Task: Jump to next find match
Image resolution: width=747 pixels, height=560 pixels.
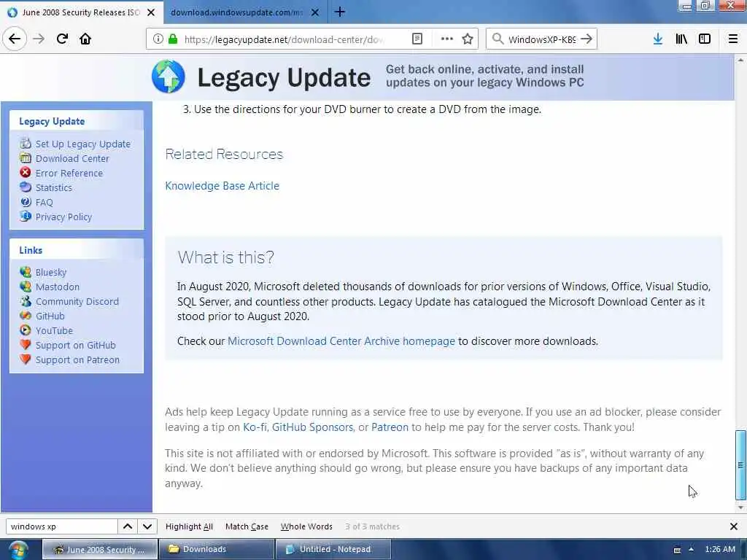Action: [x=147, y=526]
